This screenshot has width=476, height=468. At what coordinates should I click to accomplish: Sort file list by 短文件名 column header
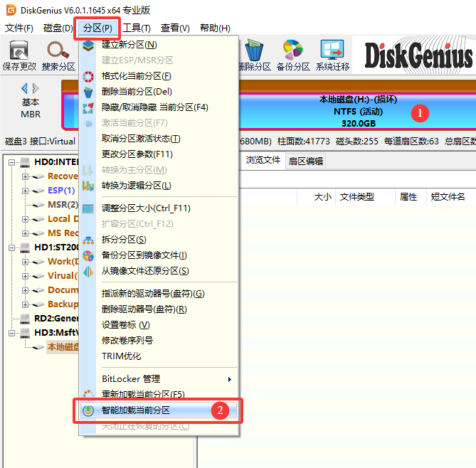tap(451, 197)
